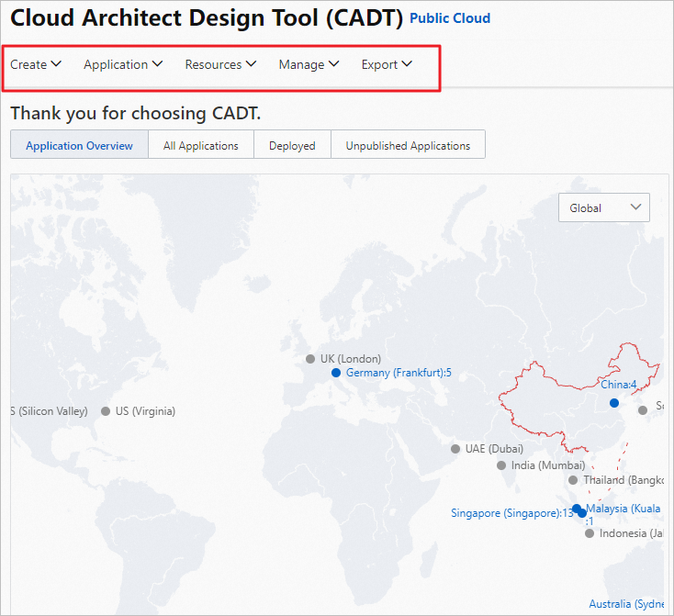Click the UK (London) gray map dot

pos(310,359)
